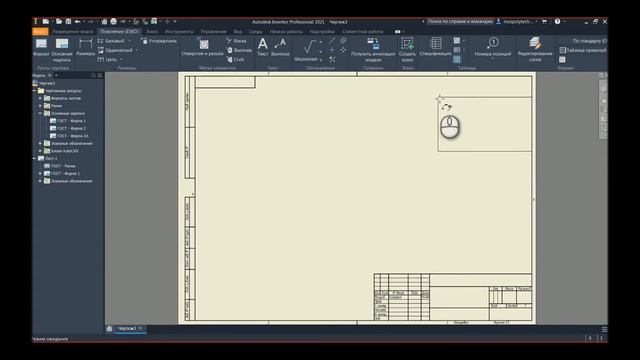Click the Шероховатость surface symbol tool
The height and width of the screenshot is (360, 640).
click(x=308, y=50)
